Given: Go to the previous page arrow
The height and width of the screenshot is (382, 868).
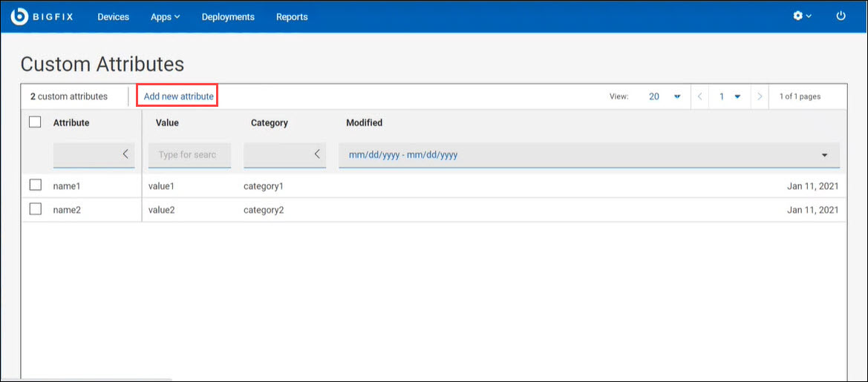Looking at the screenshot, I should coord(701,96).
